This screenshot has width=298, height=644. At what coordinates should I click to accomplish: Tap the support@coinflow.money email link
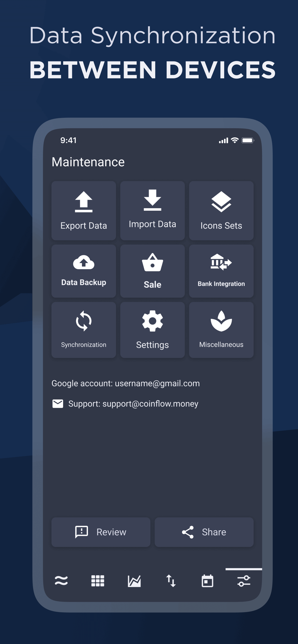coord(150,404)
